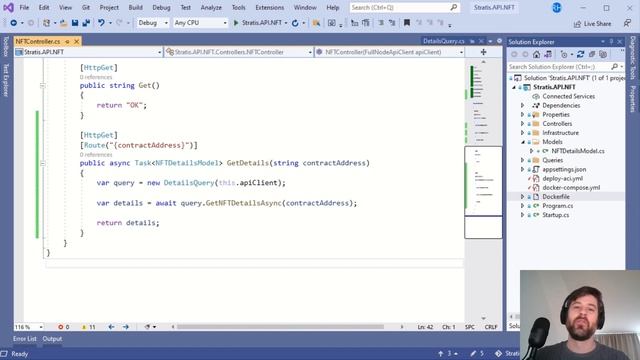This screenshot has width=640, height=360.
Task: Click the Save icon in toolbar
Action: coord(75,23)
